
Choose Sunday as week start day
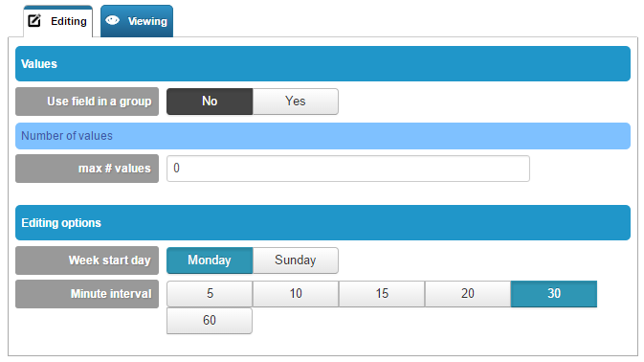(296, 260)
